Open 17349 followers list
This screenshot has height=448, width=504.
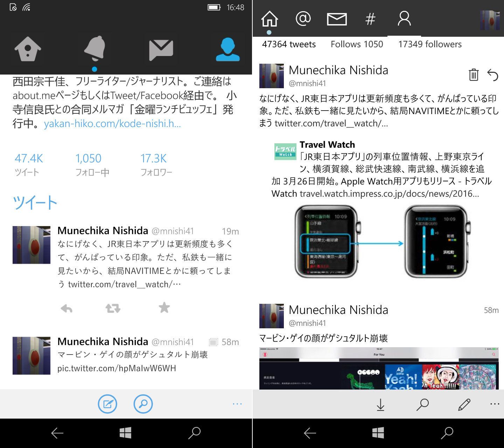click(430, 44)
